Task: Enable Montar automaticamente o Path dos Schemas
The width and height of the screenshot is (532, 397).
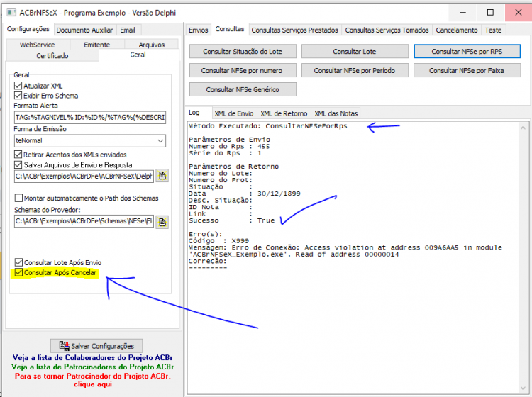Action: [18, 198]
